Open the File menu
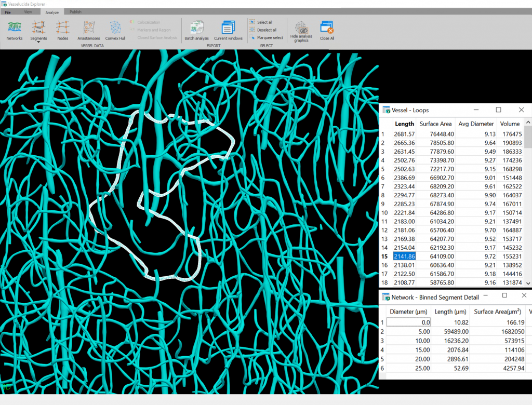 pos(8,12)
